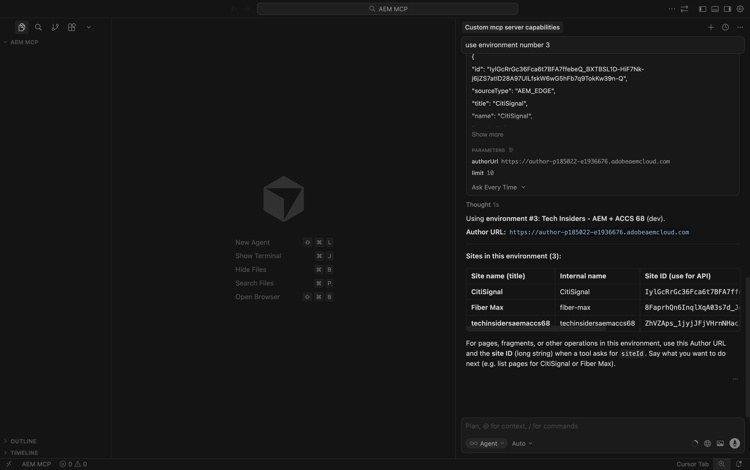
Task: Click the swap arrows layout icon
Action: click(x=684, y=9)
